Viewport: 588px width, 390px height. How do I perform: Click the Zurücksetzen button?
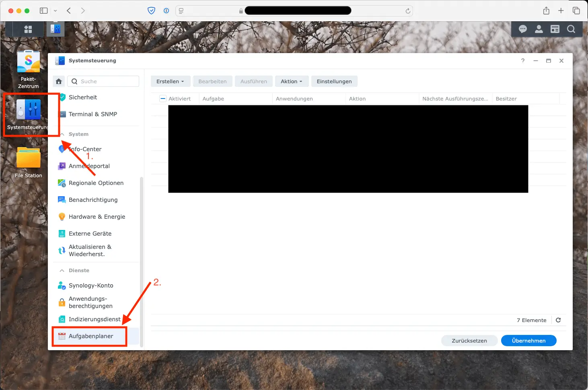pos(469,340)
